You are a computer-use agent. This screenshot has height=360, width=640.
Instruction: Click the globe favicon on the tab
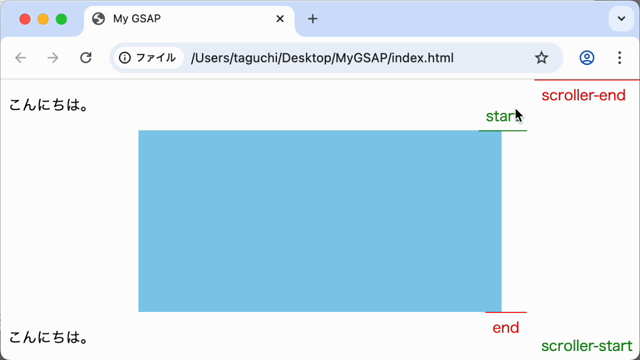pos(98,19)
